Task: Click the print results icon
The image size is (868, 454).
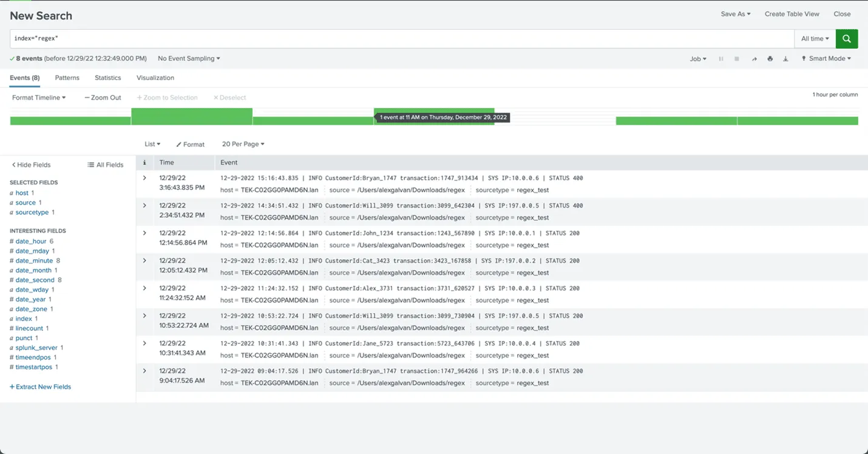Action: (770, 59)
